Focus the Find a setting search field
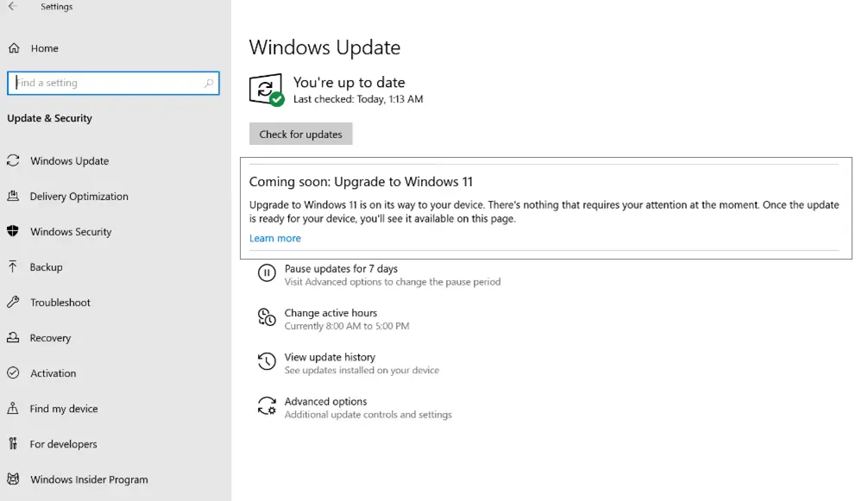 (x=113, y=83)
